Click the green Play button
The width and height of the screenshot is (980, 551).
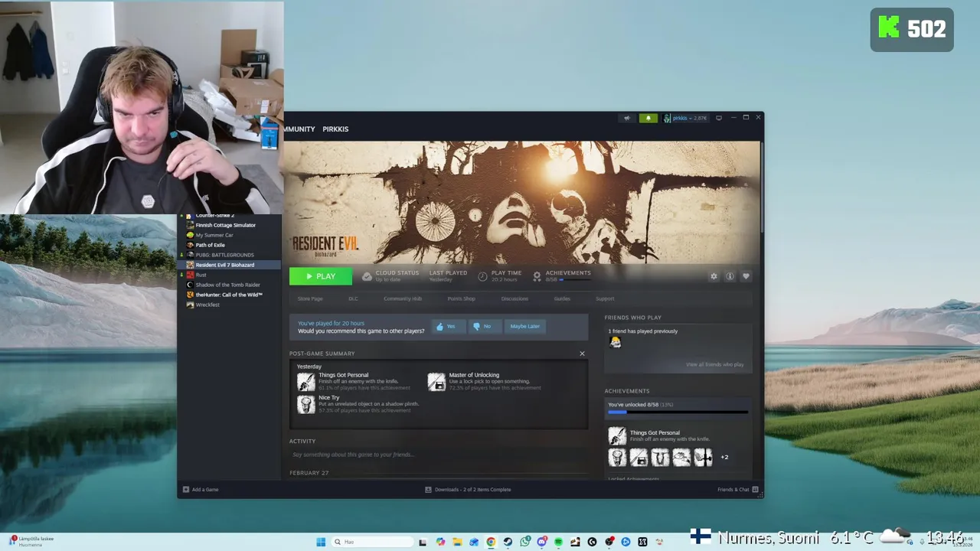[321, 276]
